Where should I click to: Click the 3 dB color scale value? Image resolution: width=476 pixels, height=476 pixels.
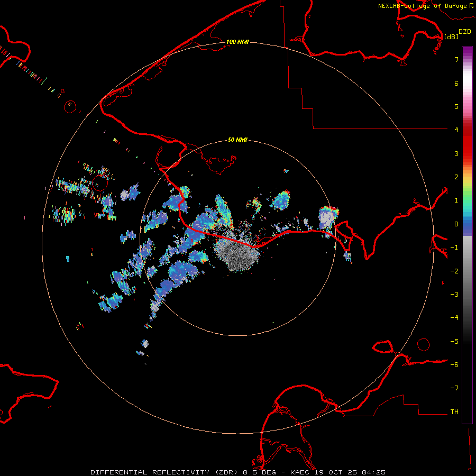point(456,153)
